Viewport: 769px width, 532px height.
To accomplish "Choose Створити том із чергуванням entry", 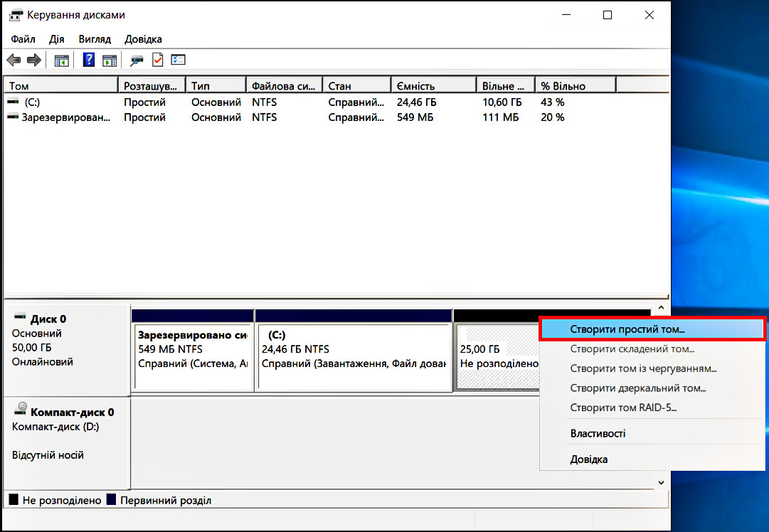I will pos(652,368).
